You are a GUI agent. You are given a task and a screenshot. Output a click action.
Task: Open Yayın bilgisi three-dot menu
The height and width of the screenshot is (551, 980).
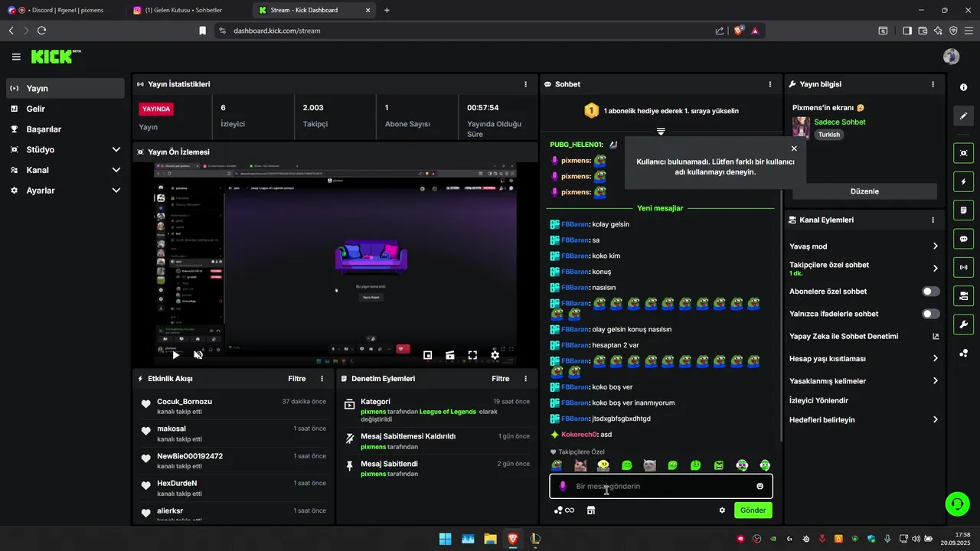(x=933, y=84)
